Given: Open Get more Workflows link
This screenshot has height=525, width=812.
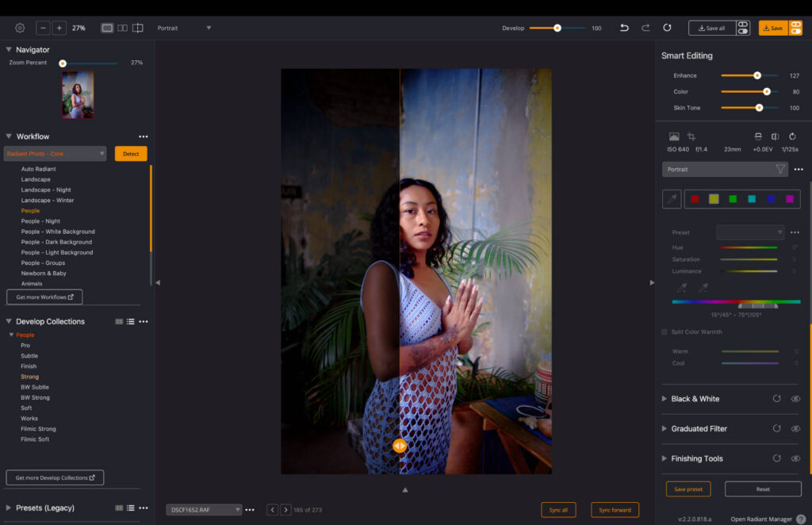Looking at the screenshot, I should (44, 297).
